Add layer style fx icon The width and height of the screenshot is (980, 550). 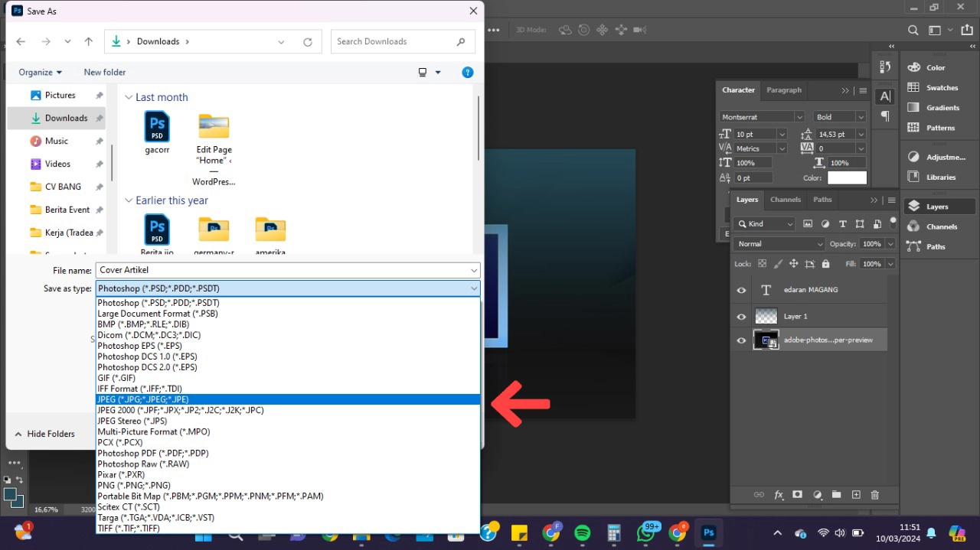tap(779, 495)
